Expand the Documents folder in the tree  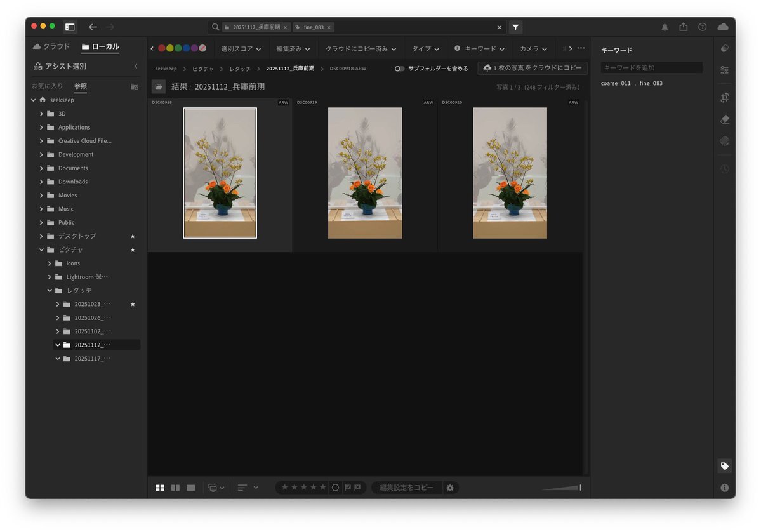[x=41, y=168]
